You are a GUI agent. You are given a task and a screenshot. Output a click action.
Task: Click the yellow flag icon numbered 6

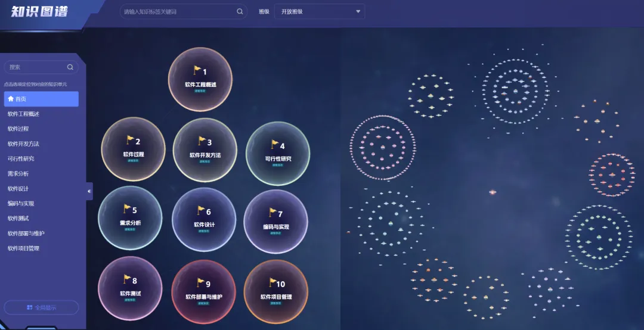click(x=201, y=210)
